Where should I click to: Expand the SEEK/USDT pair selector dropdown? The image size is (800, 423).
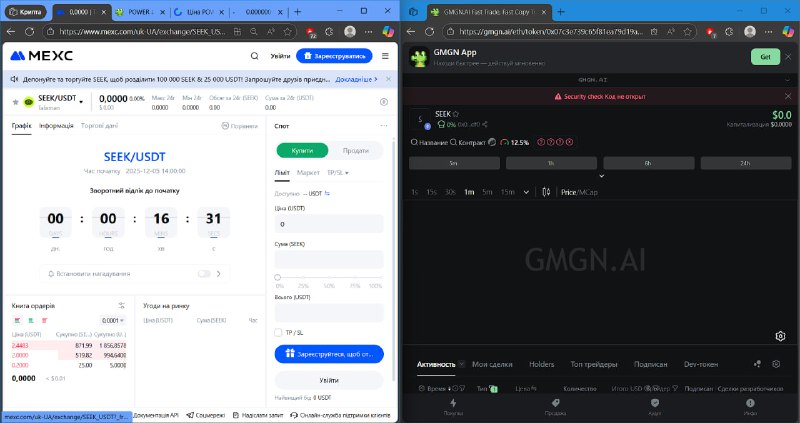pos(81,102)
